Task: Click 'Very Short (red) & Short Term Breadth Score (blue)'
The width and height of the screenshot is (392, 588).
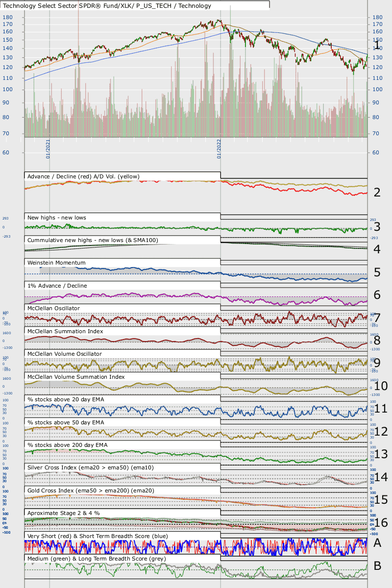Action: pyautogui.click(x=98, y=536)
